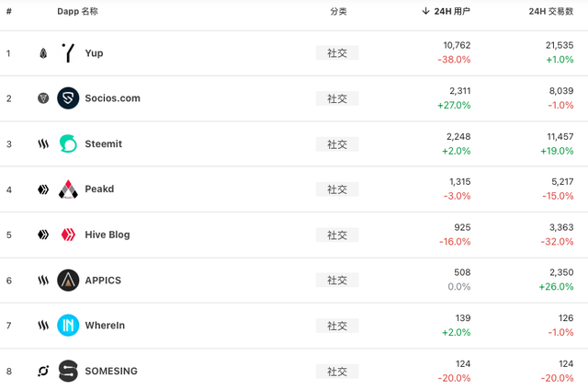Click the ICON chain icon beside SOMESING

coord(43,372)
